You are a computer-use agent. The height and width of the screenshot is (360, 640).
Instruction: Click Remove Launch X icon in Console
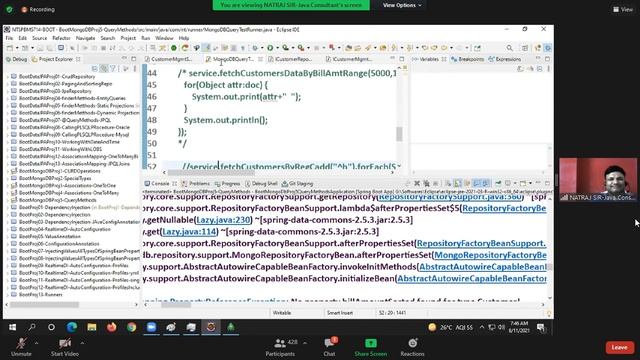click(417, 184)
